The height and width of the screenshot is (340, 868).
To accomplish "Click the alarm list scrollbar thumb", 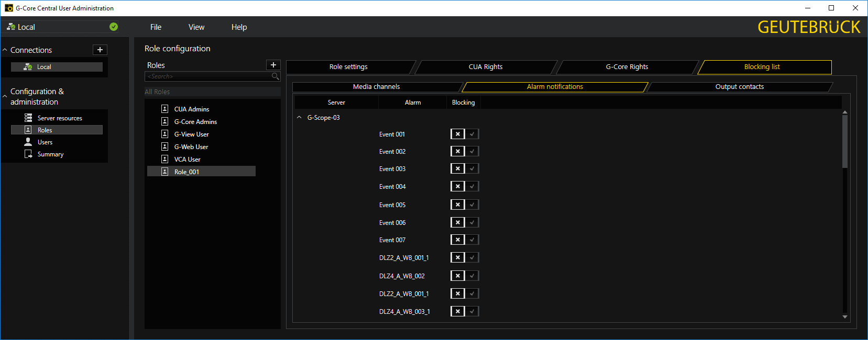I will [844, 141].
